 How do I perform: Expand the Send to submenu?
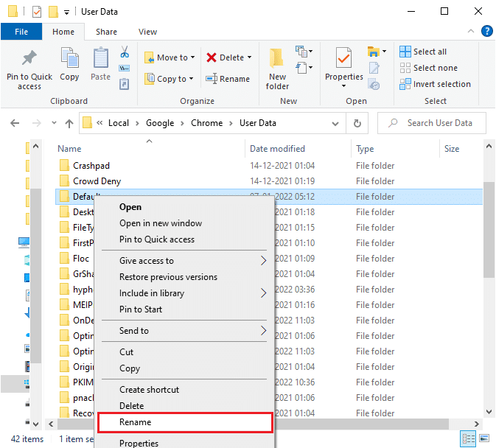coord(185,331)
